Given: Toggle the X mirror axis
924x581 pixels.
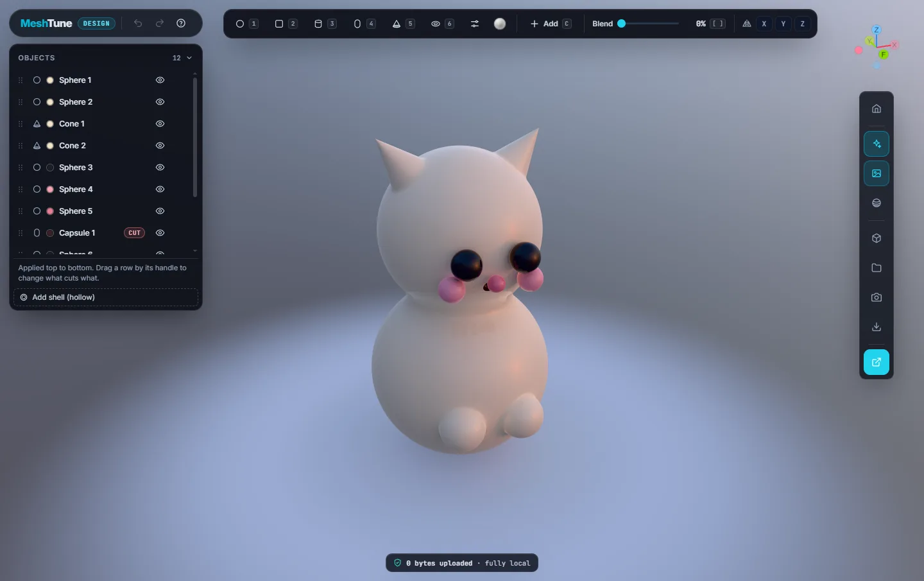Looking at the screenshot, I should (x=764, y=24).
